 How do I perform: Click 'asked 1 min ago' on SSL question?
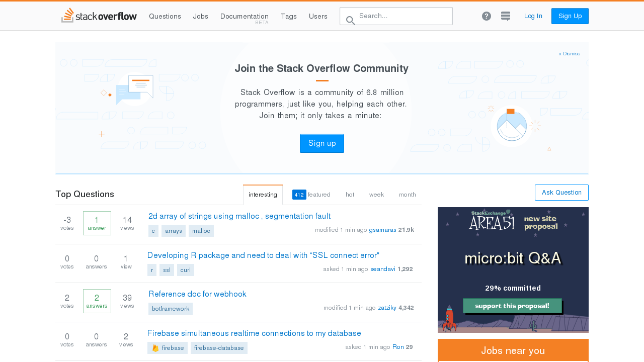pyautogui.click(x=346, y=269)
